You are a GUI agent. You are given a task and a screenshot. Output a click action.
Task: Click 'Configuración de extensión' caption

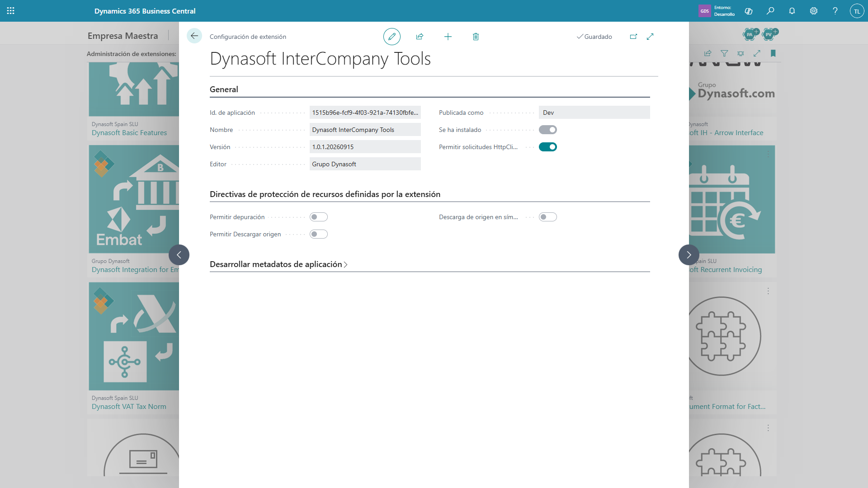(248, 37)
